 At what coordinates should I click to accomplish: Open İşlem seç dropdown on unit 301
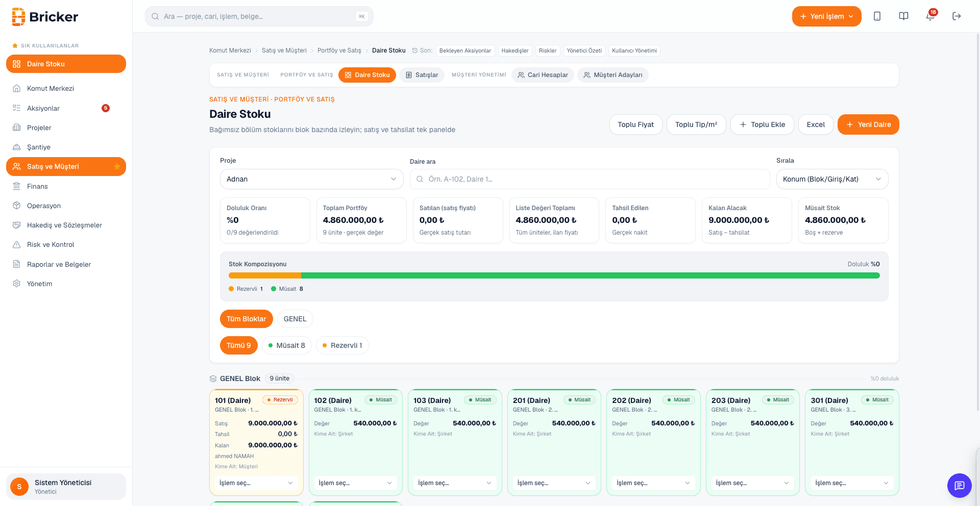point(852,483)
